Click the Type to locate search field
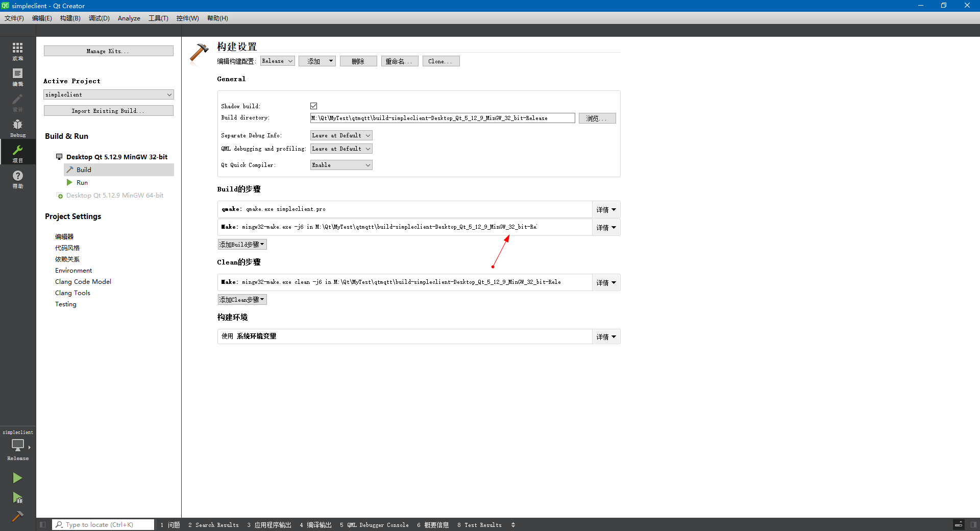This screenshot has height=531, width=980. click(x=102, y=525)
